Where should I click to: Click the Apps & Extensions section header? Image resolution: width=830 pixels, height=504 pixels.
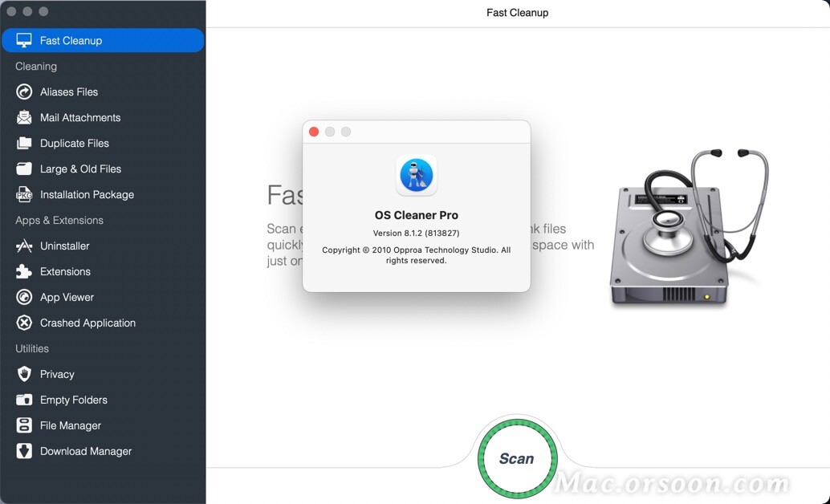59,220
